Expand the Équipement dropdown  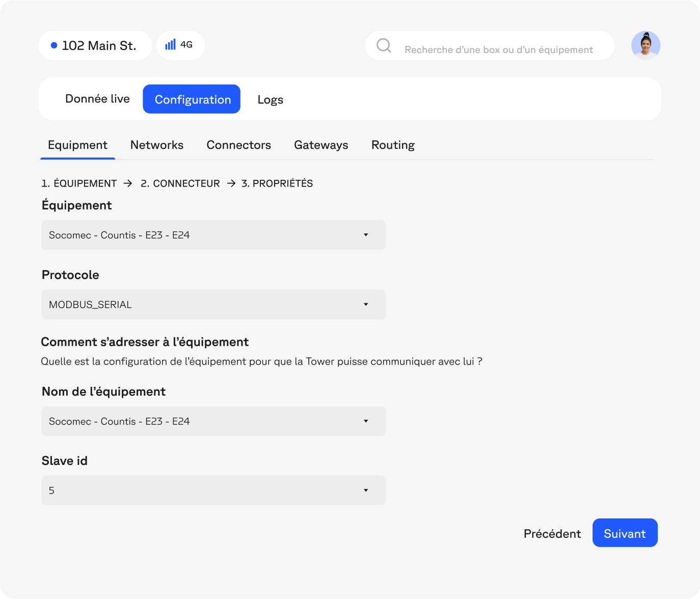(213, 235)
